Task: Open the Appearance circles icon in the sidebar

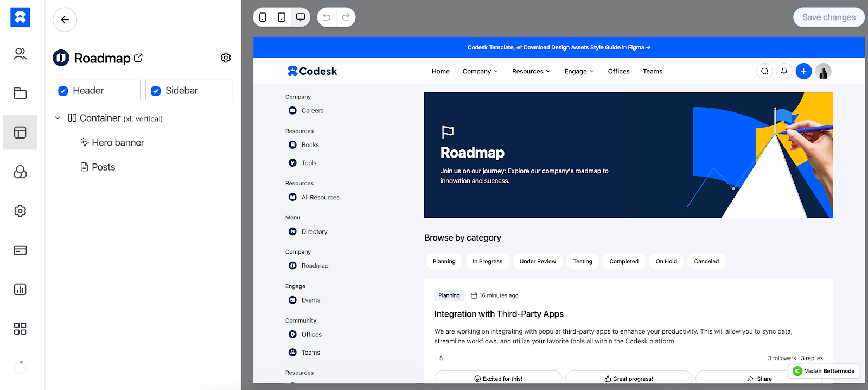Action: [x=20, y=172]
